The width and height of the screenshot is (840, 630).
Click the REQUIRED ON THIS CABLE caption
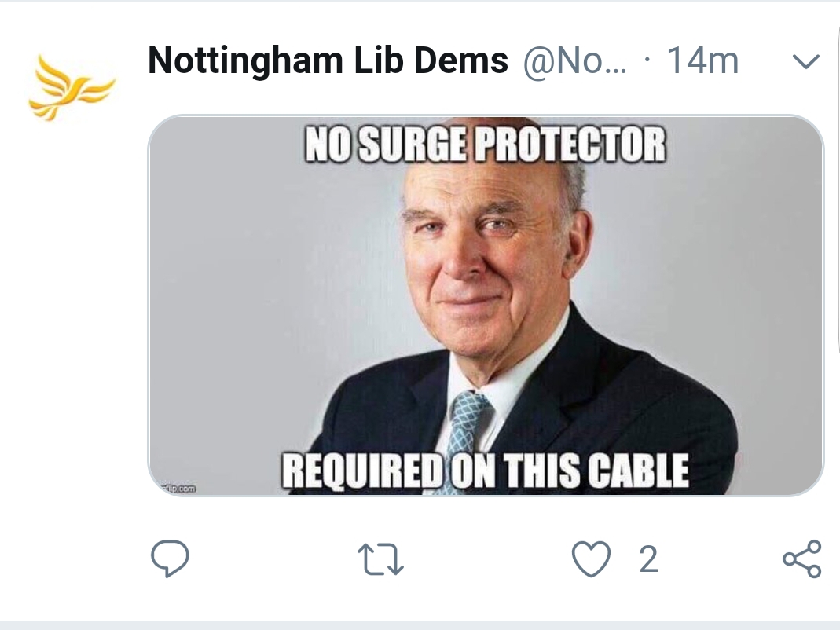point(486,471)
